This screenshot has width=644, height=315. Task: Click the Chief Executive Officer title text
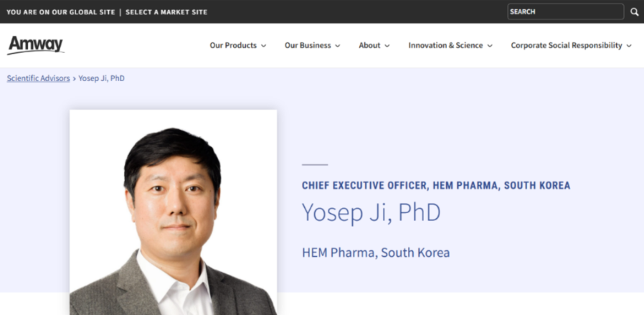(436, 186)
